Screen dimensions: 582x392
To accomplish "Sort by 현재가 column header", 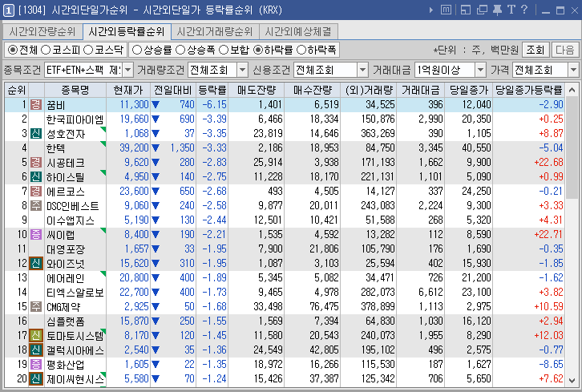I will coord(128,91).
